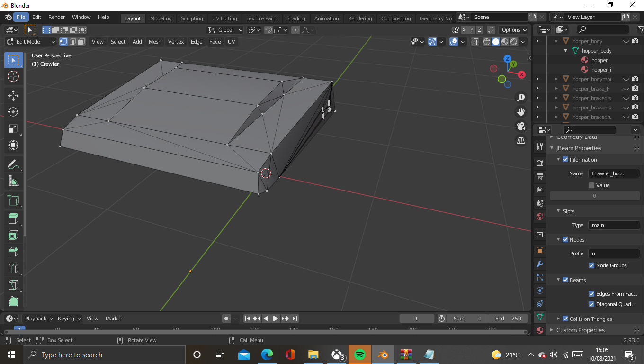Image resolution: width=644 pixels, height=364 pixels.
Task: Jump to the end frame
Action: point(295,318)
